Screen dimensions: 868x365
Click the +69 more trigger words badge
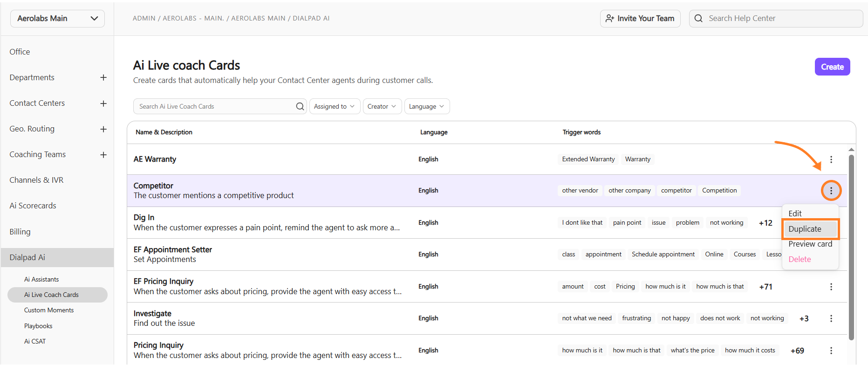tap(797, 351)
